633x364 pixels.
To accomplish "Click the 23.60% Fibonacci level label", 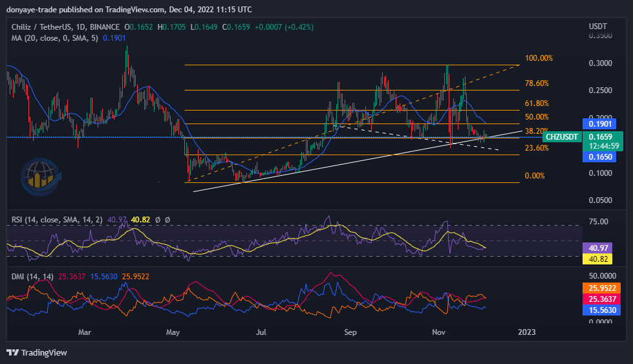I will click(x=537, y=148).
